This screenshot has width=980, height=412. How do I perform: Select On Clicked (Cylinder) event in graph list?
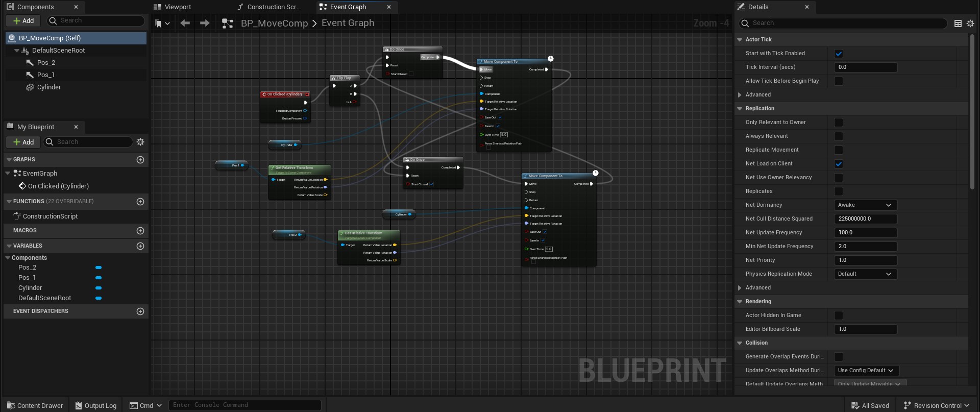(58, 186)
